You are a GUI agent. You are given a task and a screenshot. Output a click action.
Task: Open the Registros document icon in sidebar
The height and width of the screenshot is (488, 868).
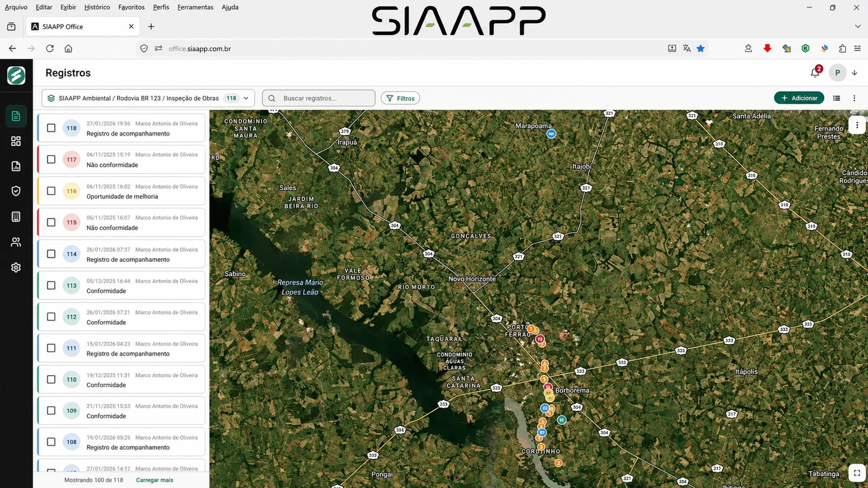click(16, 116)
